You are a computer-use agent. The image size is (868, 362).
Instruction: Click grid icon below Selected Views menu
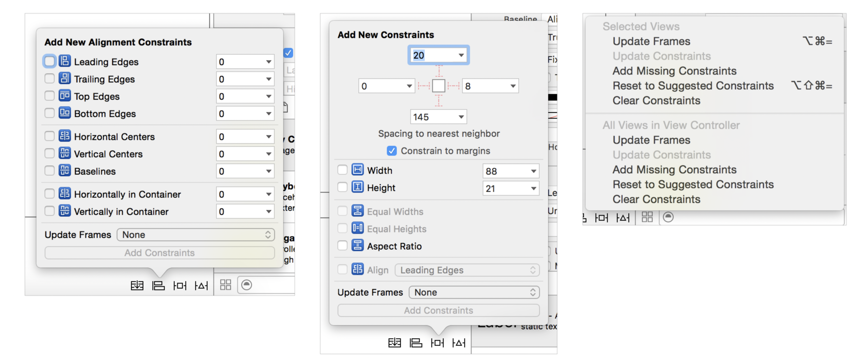647,217
